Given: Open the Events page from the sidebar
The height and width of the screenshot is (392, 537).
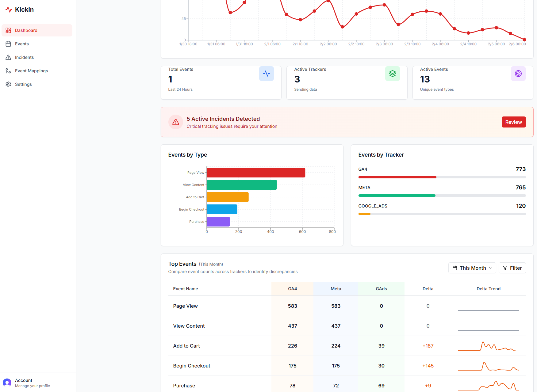Looking at the screenshot, I should 21,44.
